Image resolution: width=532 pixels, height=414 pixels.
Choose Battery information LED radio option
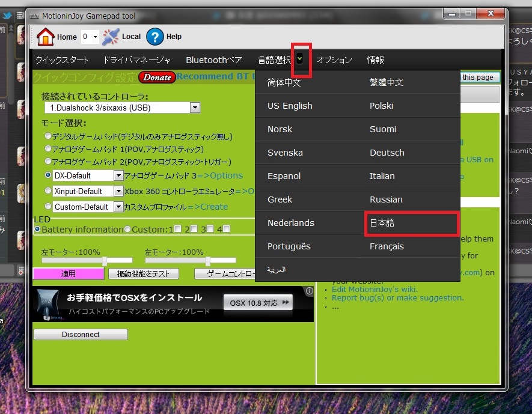coord(37,229)
